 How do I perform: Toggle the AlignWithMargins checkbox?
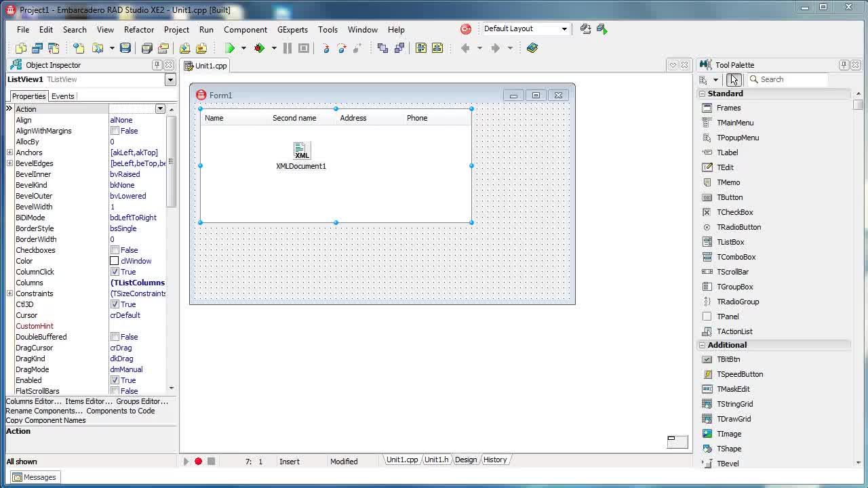click(115, 131)
